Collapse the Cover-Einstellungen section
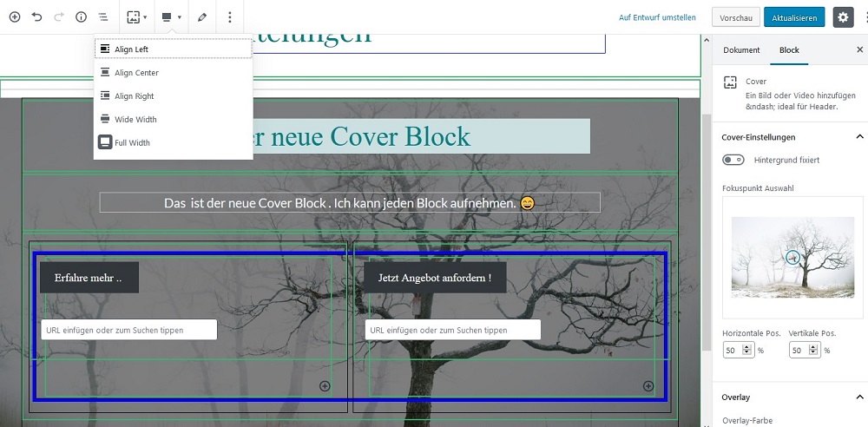868x427 pixels. [859, 137]
